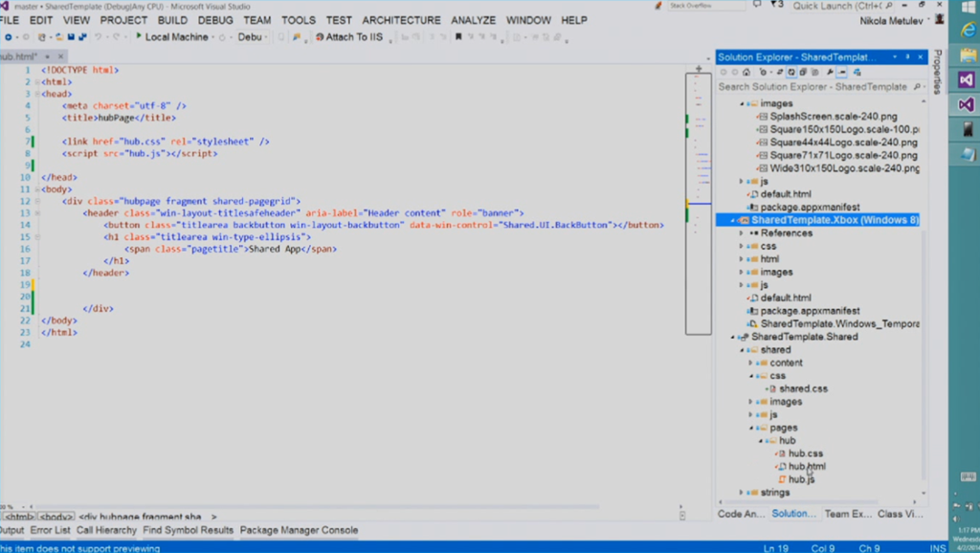Open the TOOLS menu

coord(299,20)
